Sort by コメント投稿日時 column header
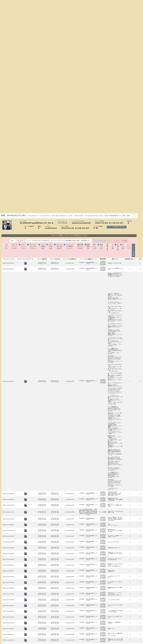Screen dimensions: 143x644 (x=42, y=259)
